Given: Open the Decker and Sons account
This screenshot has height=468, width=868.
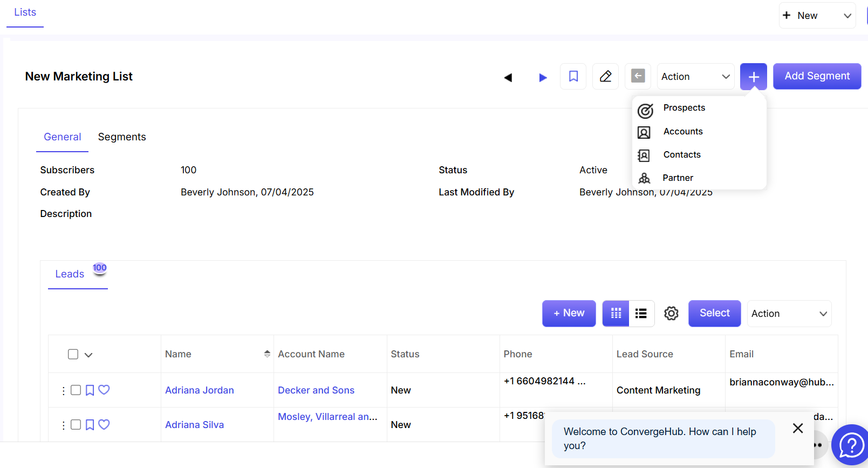Looking at the screenshot, I should click(316, 390).
